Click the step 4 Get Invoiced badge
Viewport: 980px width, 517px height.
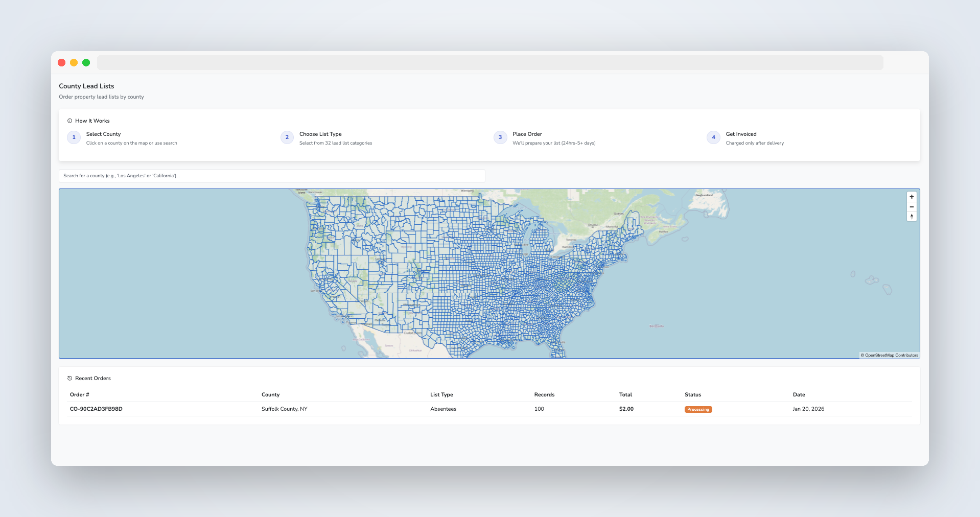[x=713, y=137]
